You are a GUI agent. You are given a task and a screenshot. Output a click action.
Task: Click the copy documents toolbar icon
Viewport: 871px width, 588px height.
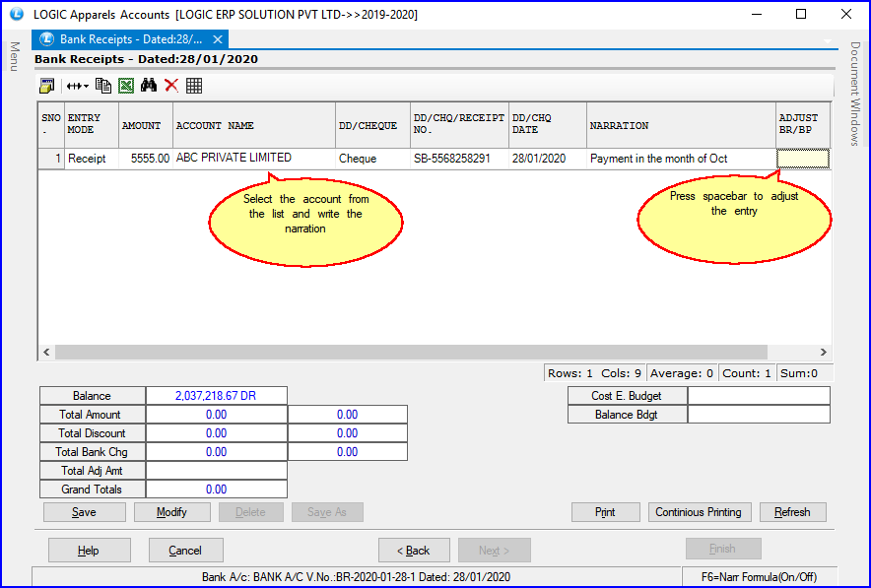pos(103,86)
